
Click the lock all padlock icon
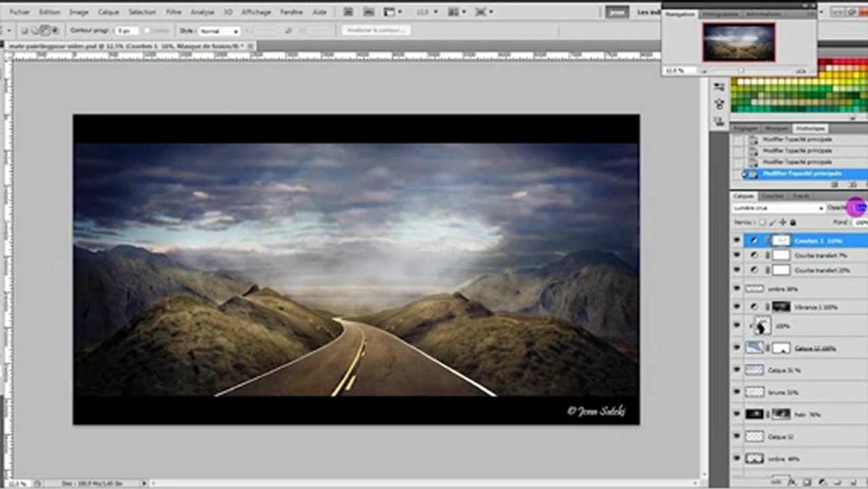(793, 222)
